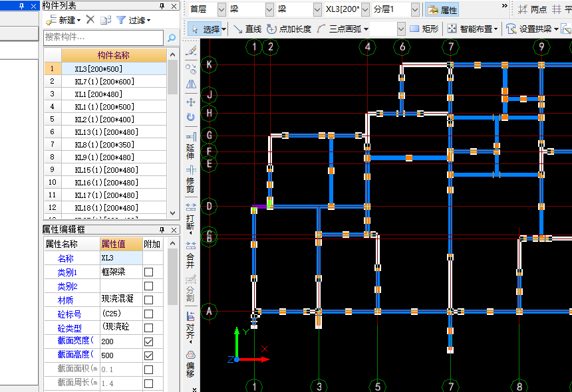This screenshot has height=392, width=572.
Task: Activate the 选择 select tool
Action: [207, 29]
